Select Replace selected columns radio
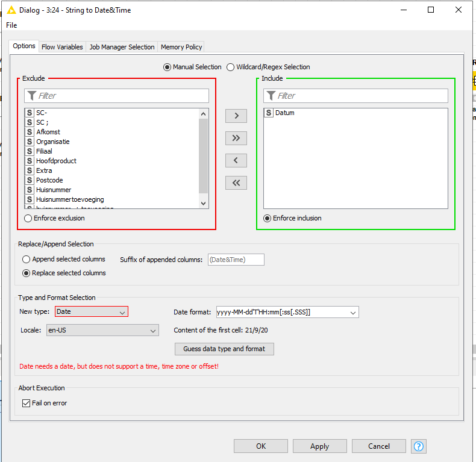This screenshot has width=476, height=462. (26, 273)
